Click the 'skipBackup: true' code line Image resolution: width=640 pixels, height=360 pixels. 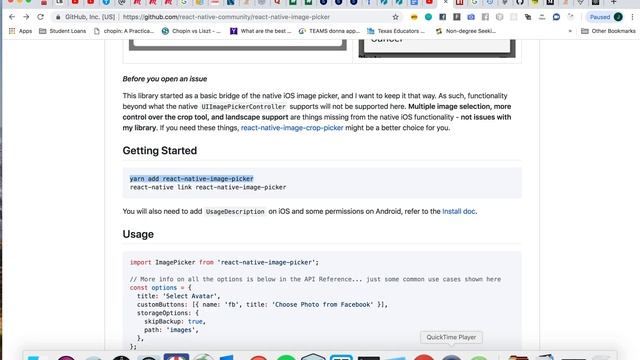click(x=175, y=321)
